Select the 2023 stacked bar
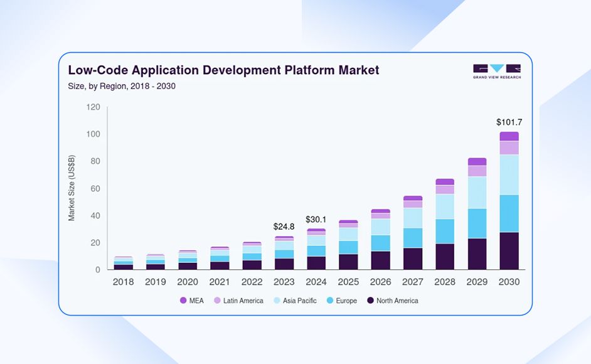This screenshot has height=364, width=591. 284,253
